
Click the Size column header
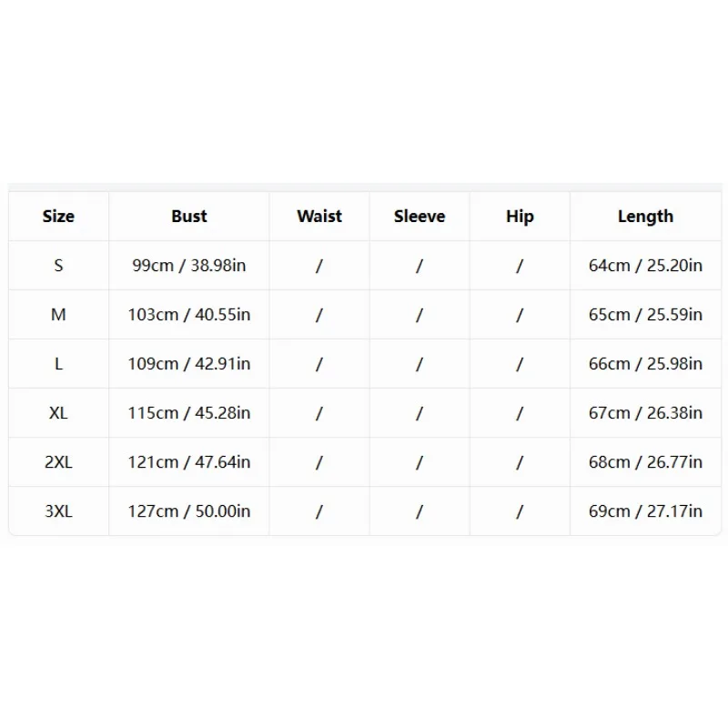point(58,217)
